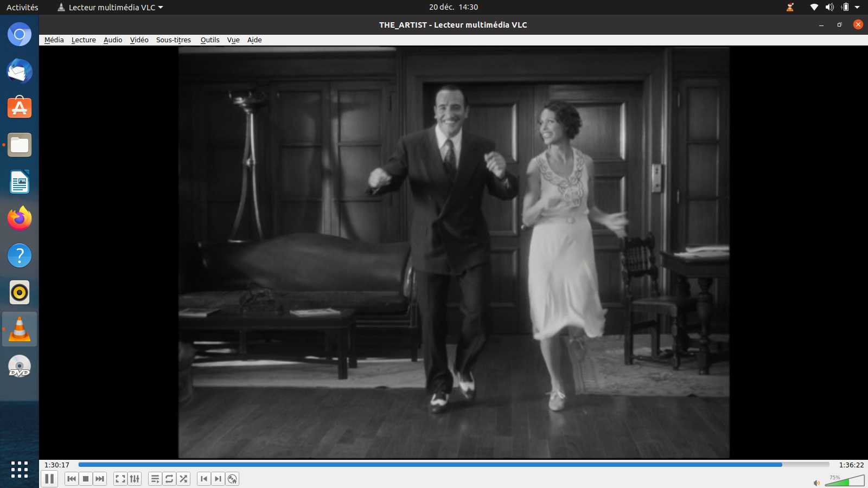Skip to previous media in playlist
The height and width of the screenshot is (488, 868).
pos(72,479)
